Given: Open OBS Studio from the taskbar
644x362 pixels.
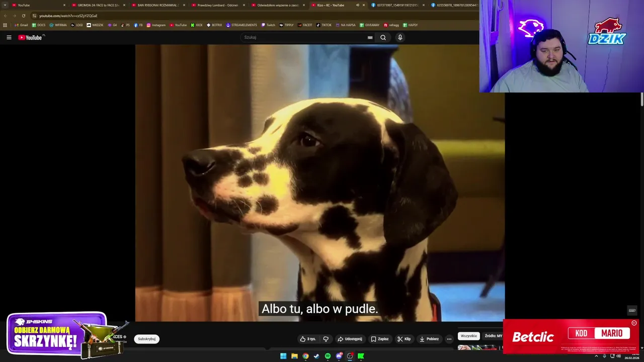Looking at the screenshot, I should click(350, 356).
